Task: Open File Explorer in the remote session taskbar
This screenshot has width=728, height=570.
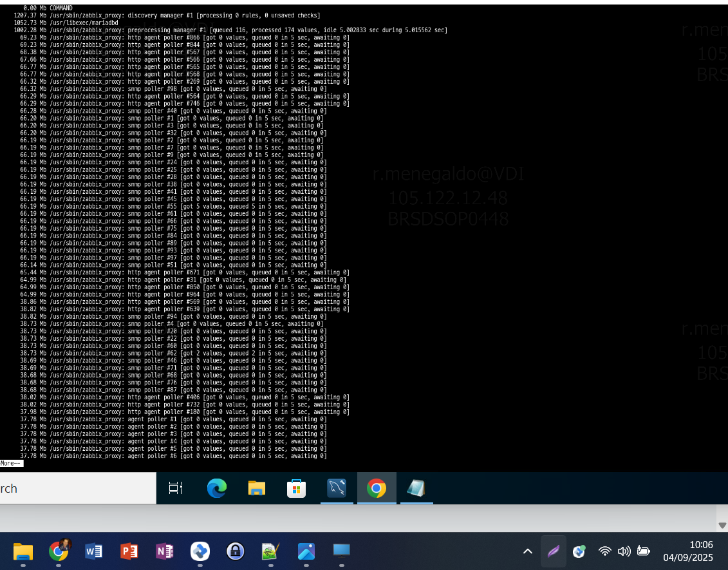Action: click(x=257, y=488)
